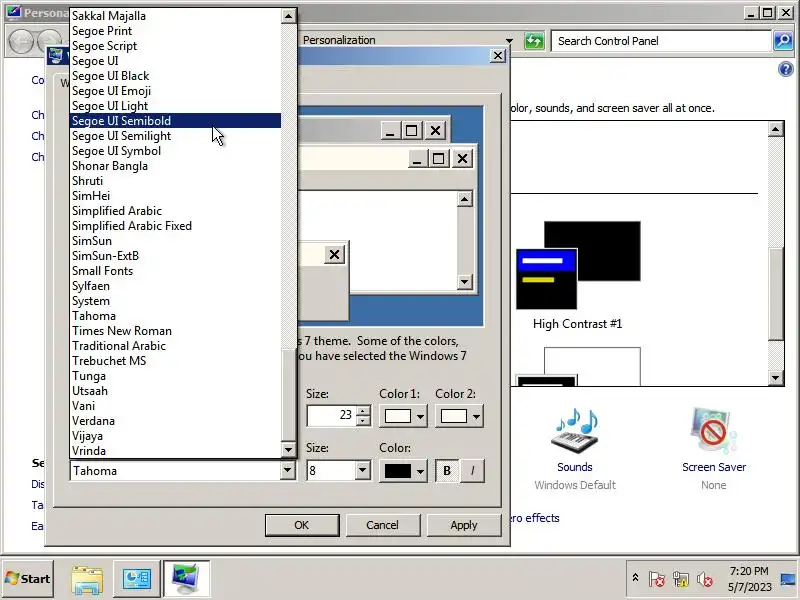Open the Screen Saver settings icon

pos(713,431)
